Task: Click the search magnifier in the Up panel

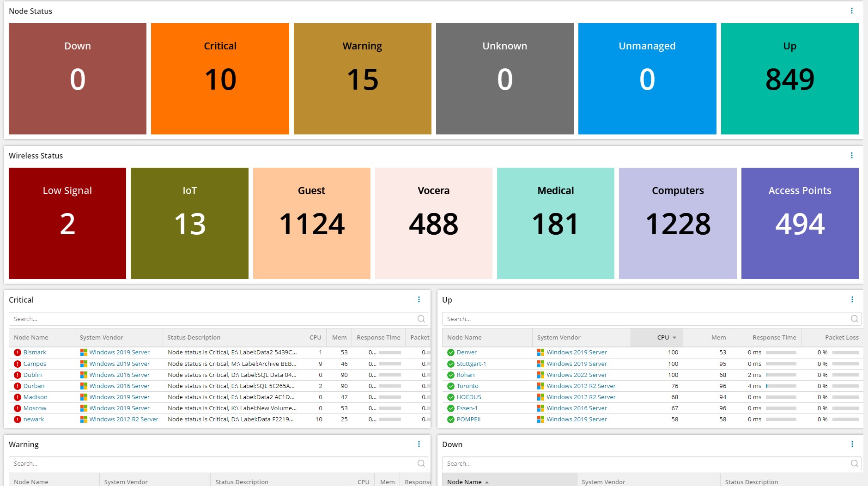Action: (854, 319)
